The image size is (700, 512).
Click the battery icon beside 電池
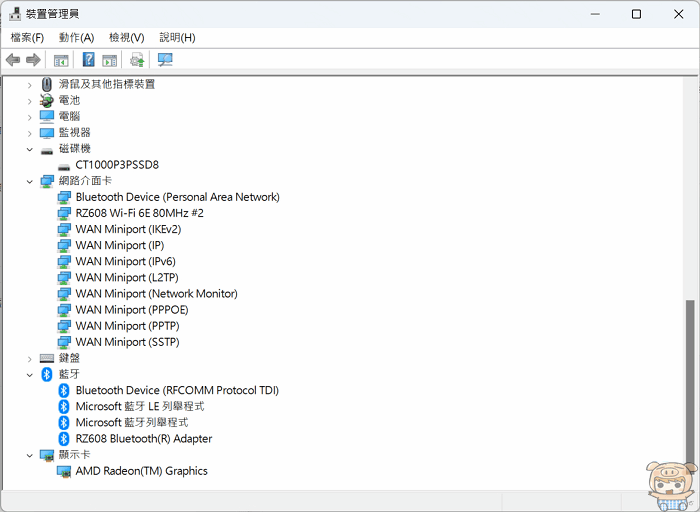[46, 100]
